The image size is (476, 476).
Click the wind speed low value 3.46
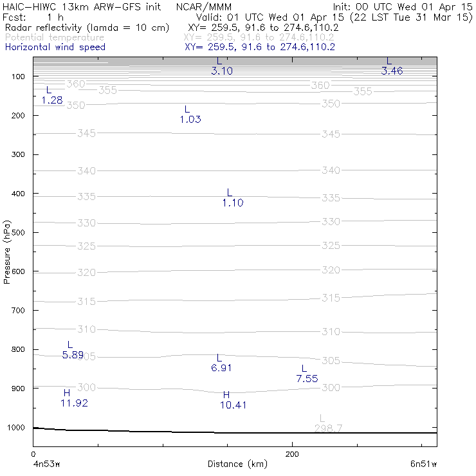[x=392, y=71]
